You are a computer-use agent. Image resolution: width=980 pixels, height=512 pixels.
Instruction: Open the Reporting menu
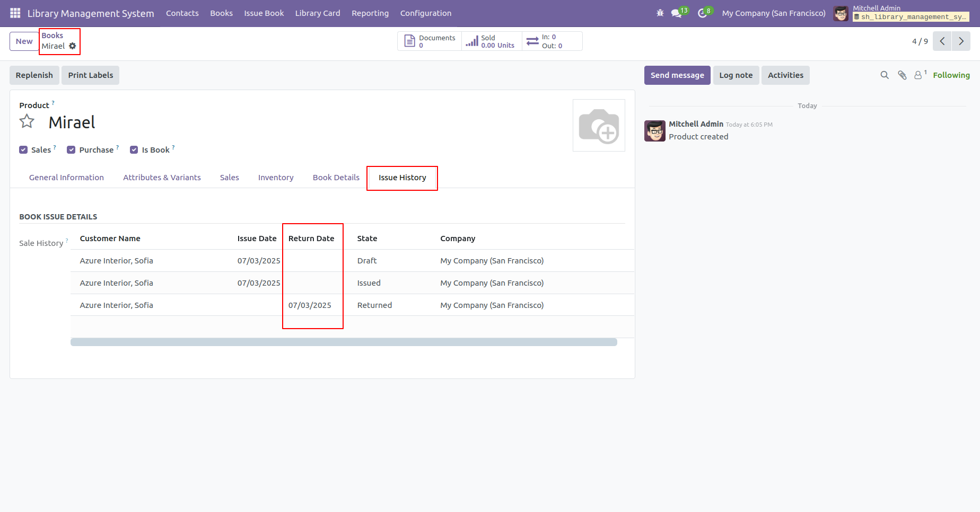(370, 13)
